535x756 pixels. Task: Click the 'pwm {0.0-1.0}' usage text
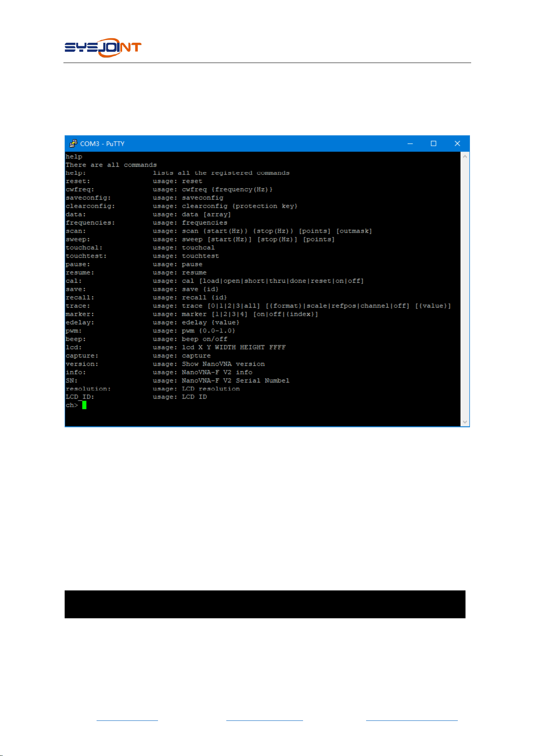click(x=209, y=331)
